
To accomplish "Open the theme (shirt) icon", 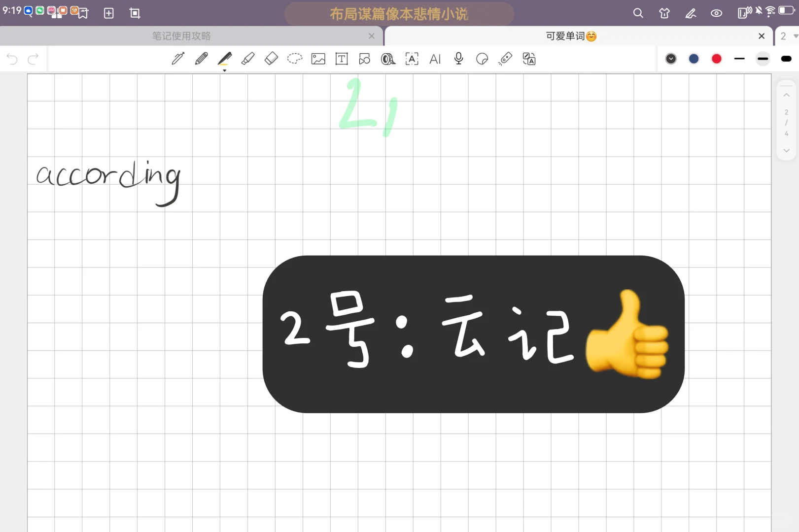I will coord(664,13).
